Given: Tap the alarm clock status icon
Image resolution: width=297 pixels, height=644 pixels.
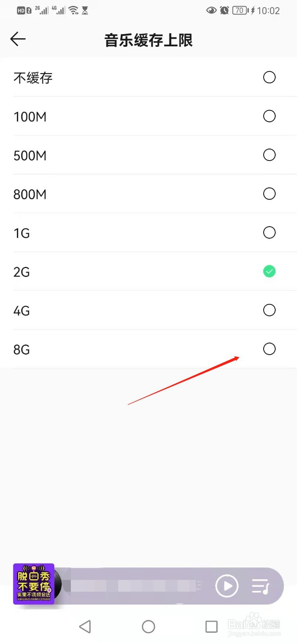Looking at the screenshot, I should point(225,10).
